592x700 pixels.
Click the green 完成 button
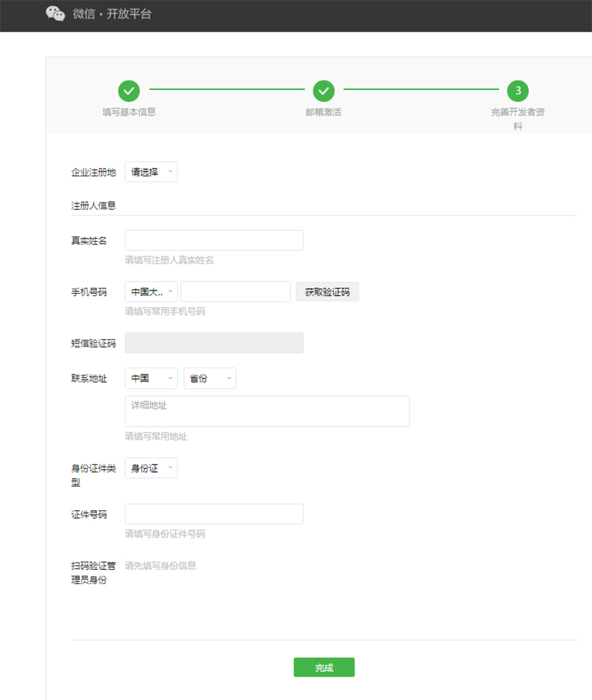(x=324, y=667)
